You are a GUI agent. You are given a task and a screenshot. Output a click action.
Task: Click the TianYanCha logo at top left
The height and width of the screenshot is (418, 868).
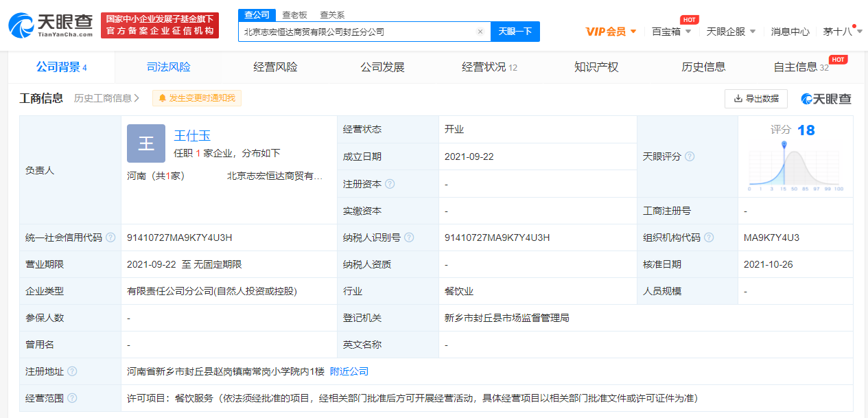click(51, 25)
